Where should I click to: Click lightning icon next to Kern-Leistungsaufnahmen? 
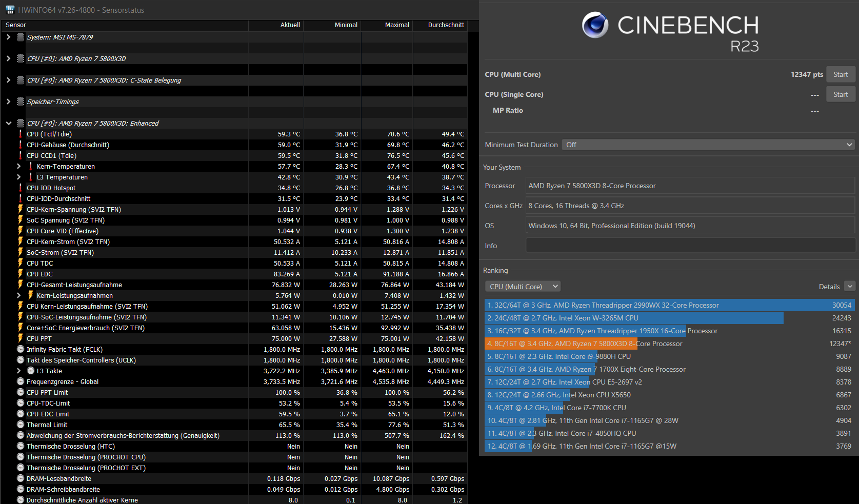pos(31,295)
